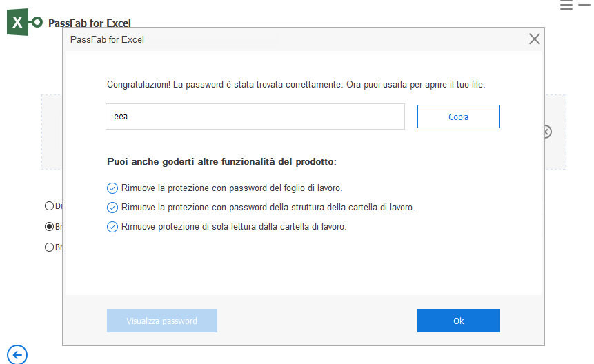Click the bold 'PassFab for Excel' app title
Image resolution: width=594 pixels, height=364 pixels.
(90, 23)
